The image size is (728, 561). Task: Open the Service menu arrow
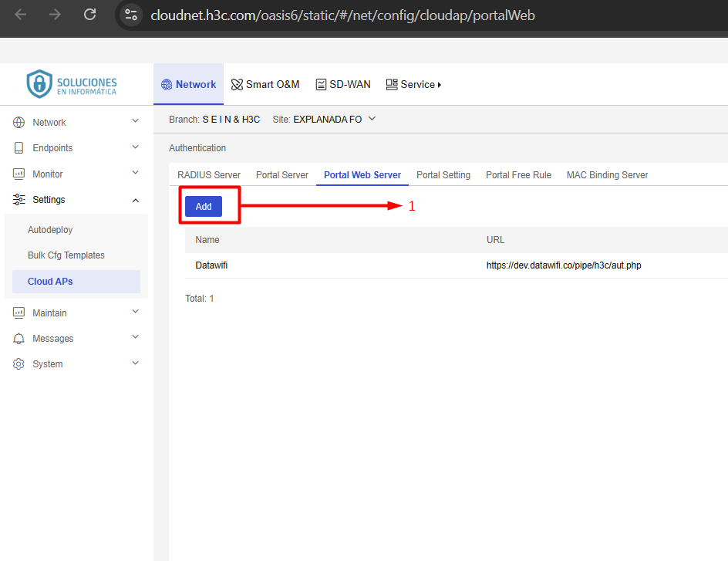click(440, 85)
